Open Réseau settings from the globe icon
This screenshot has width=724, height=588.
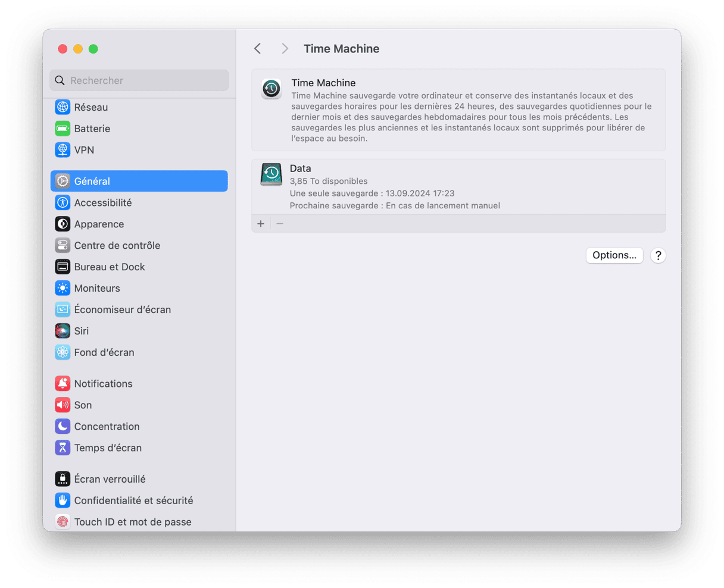[63, 107]
